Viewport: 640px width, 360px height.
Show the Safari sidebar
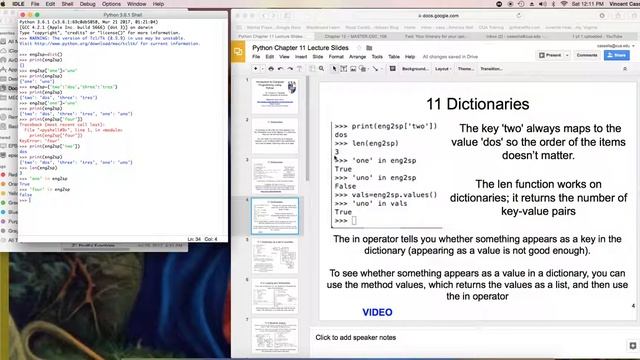tap(287, 16)
